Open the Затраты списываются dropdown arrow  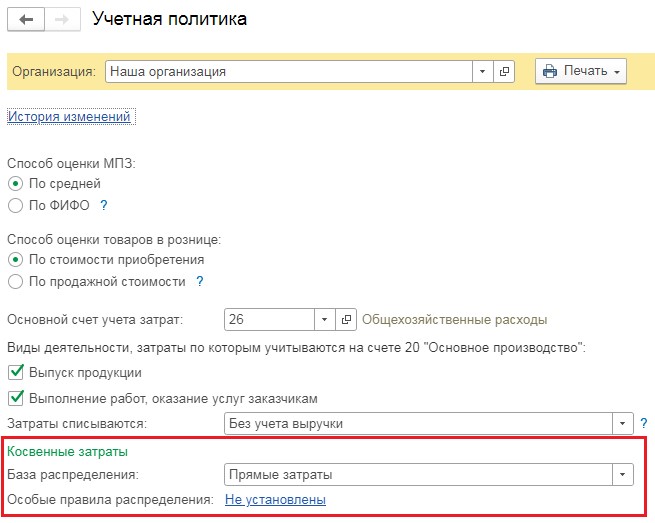pos(624,423)
